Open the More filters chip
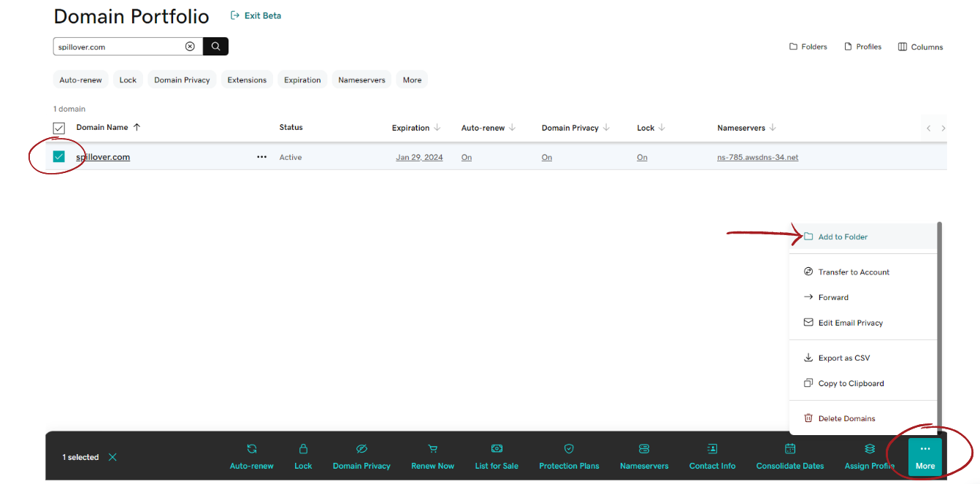This screenshot has width=980, height=484. point(412,80)
